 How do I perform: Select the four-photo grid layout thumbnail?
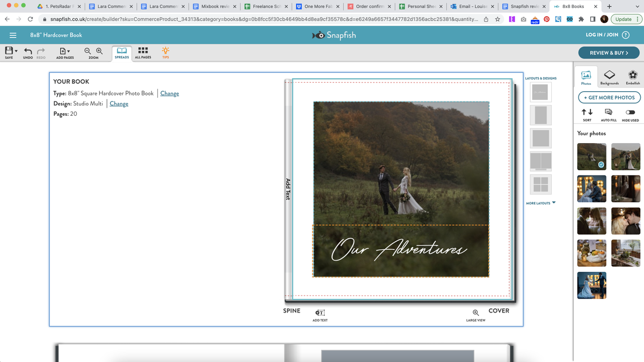[x=540, y=184]
